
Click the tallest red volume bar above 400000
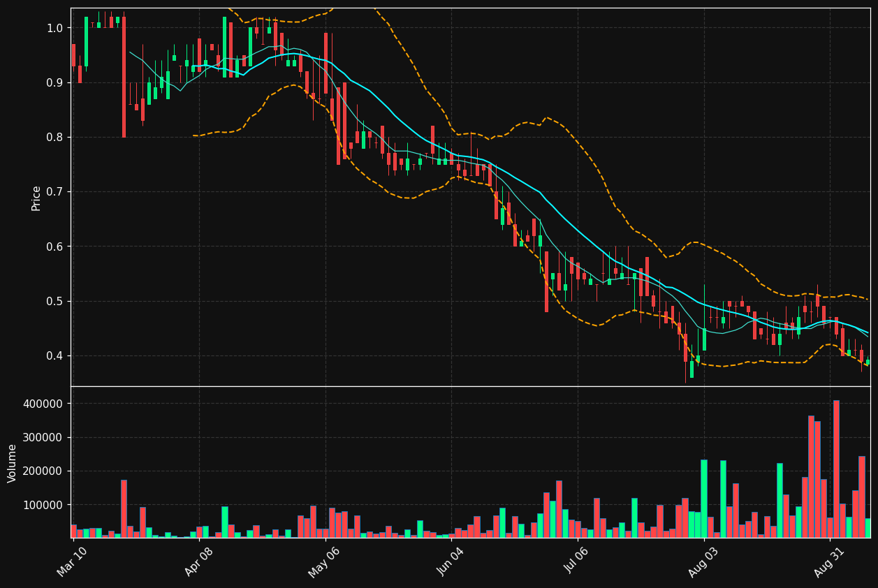(x=836, y=469)
